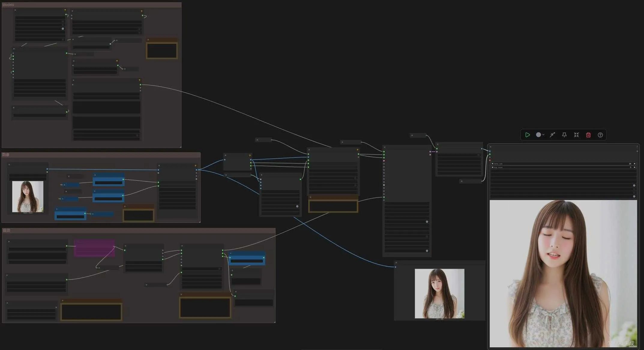Click the gray color circle swatch in toolbar
The width and height of the screenshot is (644, 350).
pyautogui.click(x=538, y=135)
